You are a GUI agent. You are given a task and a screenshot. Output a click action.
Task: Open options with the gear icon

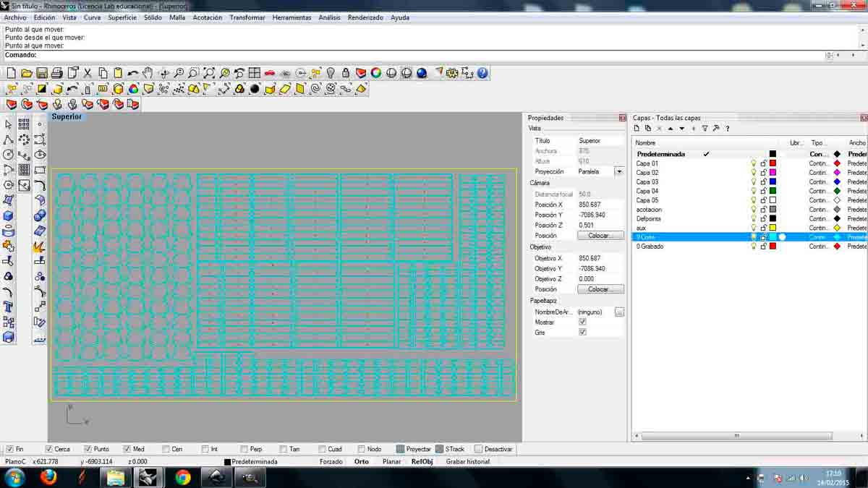point(452,73)
